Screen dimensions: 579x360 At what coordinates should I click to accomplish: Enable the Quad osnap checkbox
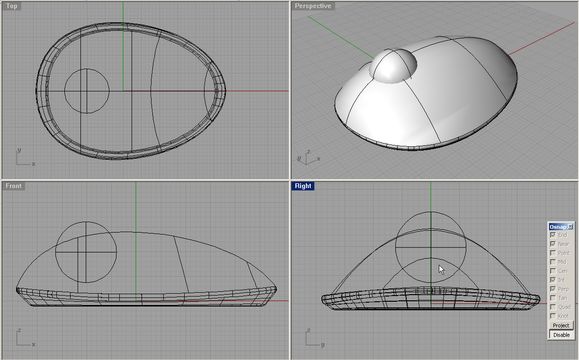(553, 307)
